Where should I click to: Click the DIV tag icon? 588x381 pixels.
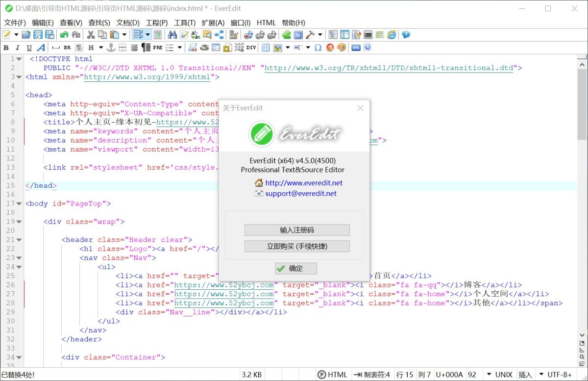(251, 48)
